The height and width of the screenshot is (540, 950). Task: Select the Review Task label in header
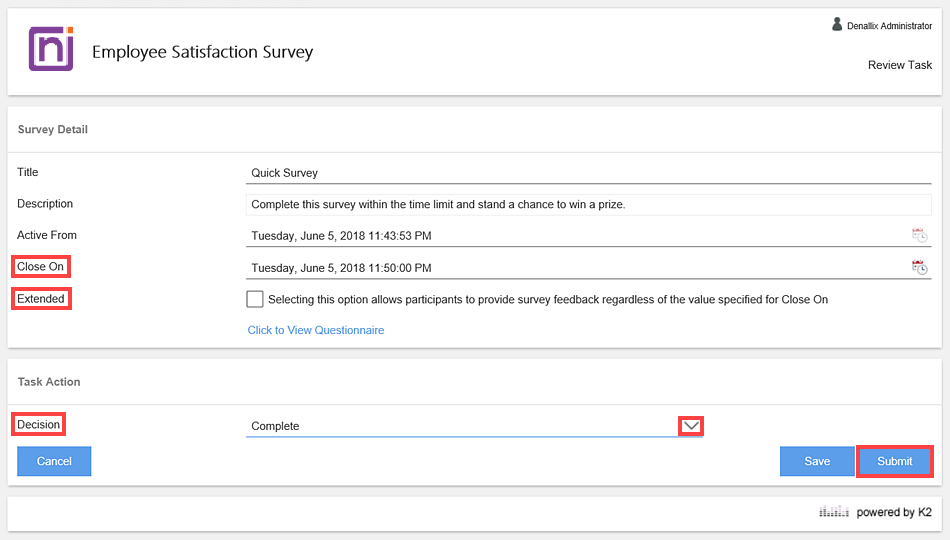900,65
